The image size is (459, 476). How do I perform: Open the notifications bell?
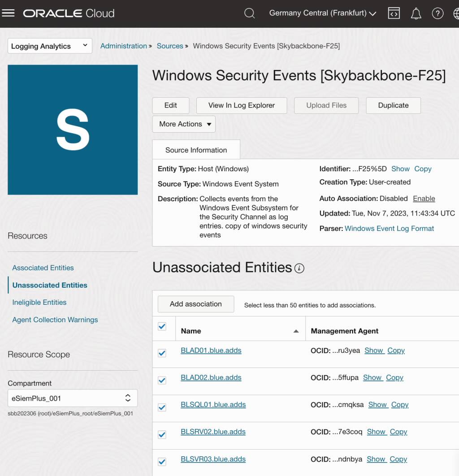[416, 13]
